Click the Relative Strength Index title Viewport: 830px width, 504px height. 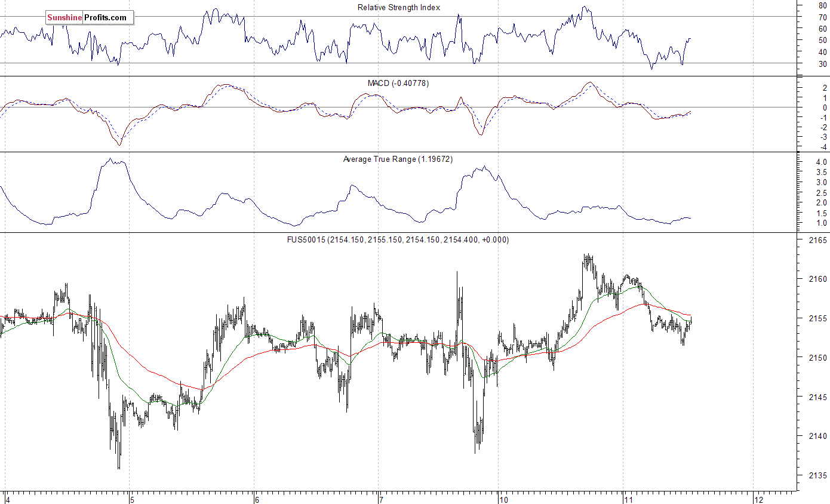pyautogui.click(x=399, y=7)
